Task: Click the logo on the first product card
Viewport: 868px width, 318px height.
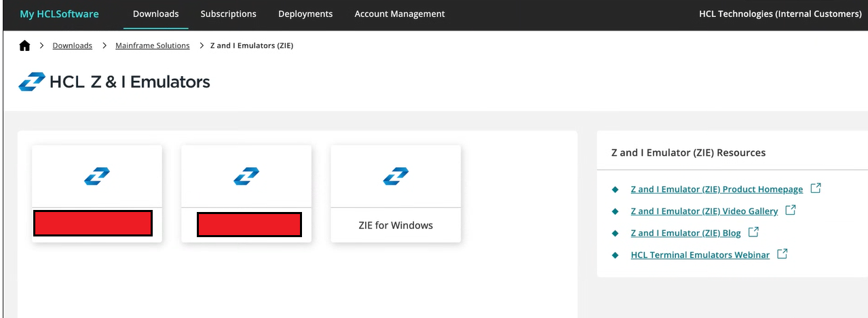Action: pos(97,177)
